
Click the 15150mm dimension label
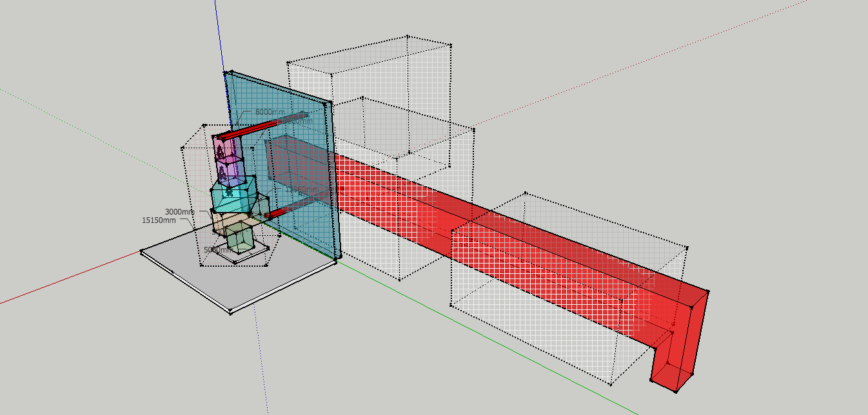pyautogui.click(x=159, y=220)
